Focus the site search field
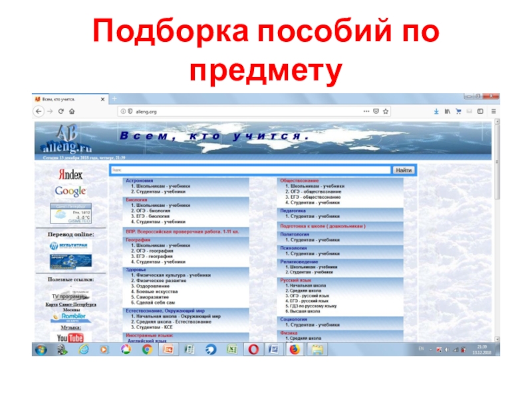Image resolution: width=532 pixels, height=399 pixels. click(251, 170)
